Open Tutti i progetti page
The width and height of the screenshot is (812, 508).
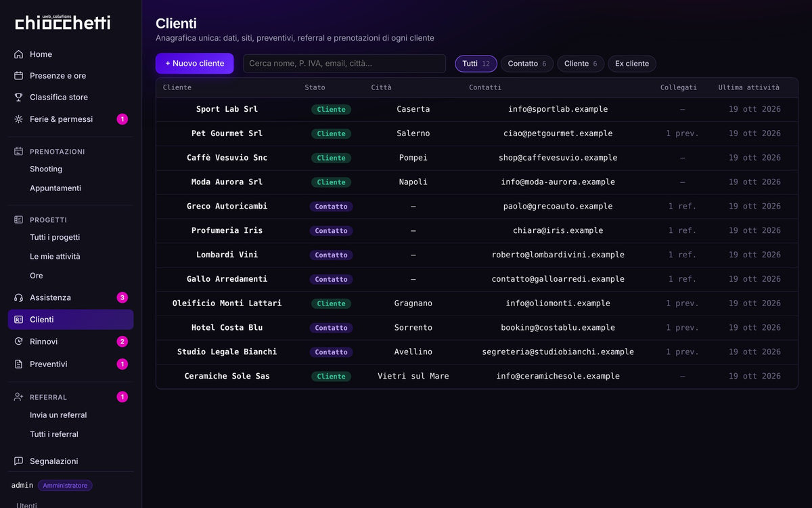[55, 238]
